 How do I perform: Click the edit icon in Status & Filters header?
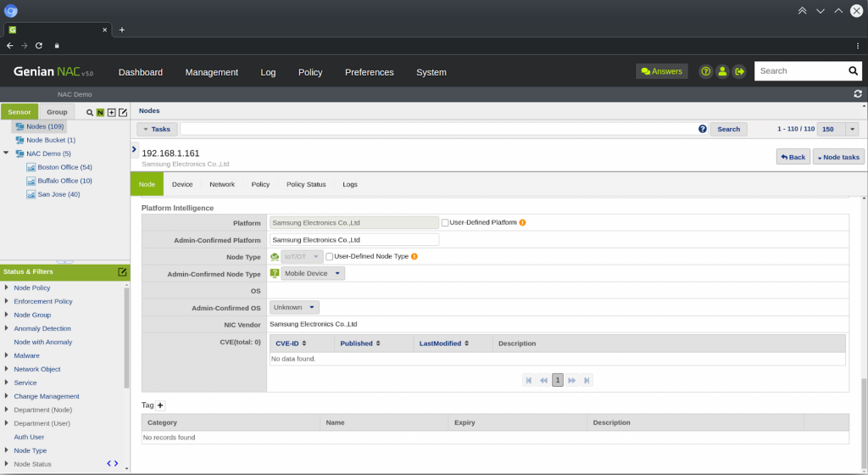click(x=122, y=272)
